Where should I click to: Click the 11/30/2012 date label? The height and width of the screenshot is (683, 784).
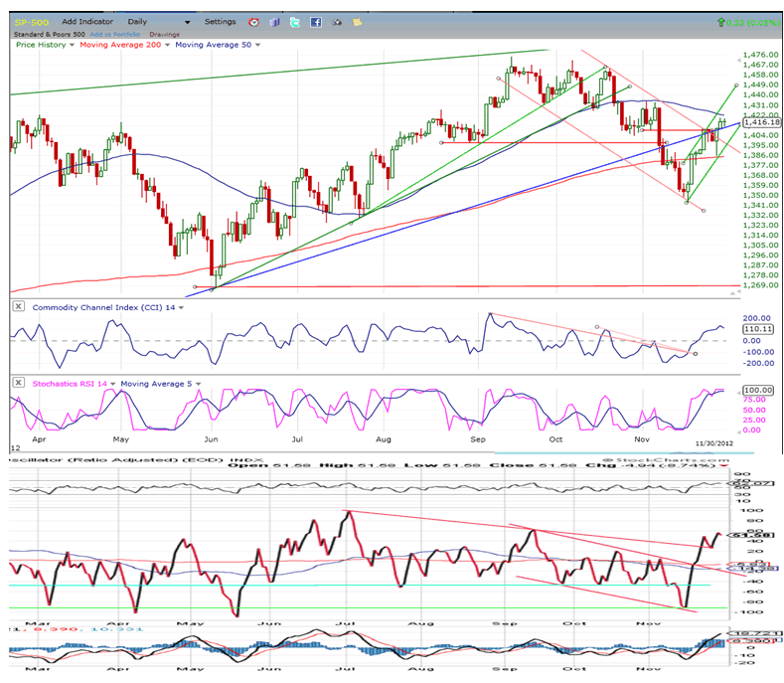point(714,443)
